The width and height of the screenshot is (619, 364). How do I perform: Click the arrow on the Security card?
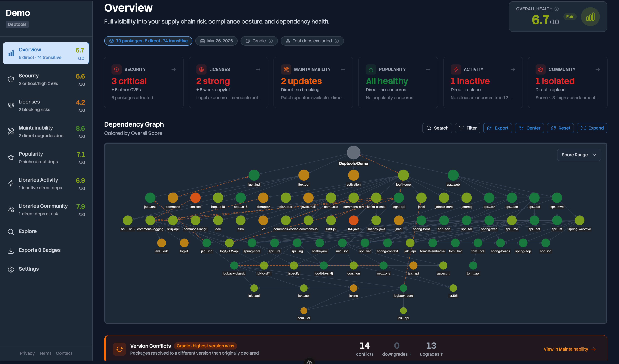click(174, 69)
